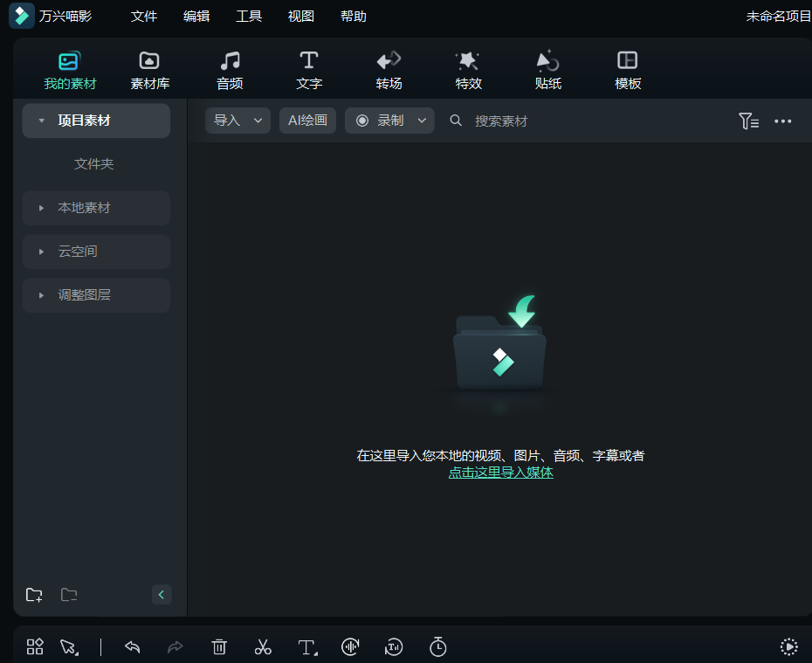
Task: Switch to the 转场 transitions panel
Action: 389,70
